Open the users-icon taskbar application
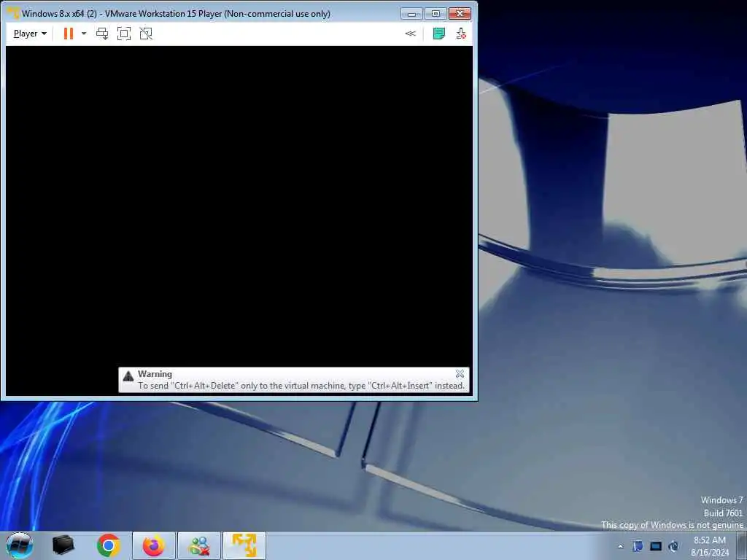The height and width of the screenshot is (560, 747). [x=199, y=545]
